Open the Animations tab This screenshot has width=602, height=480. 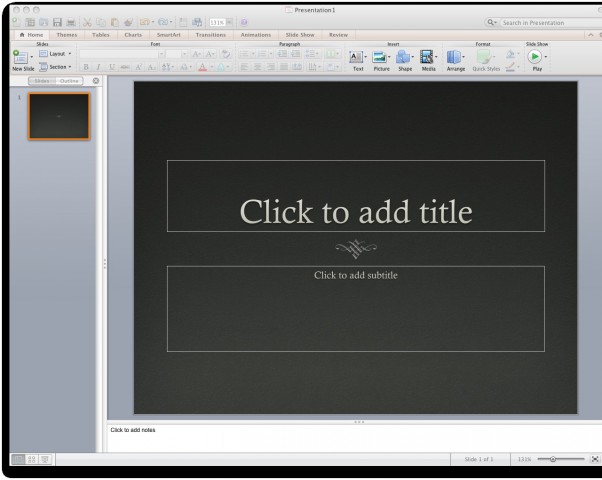click(256, 35)
